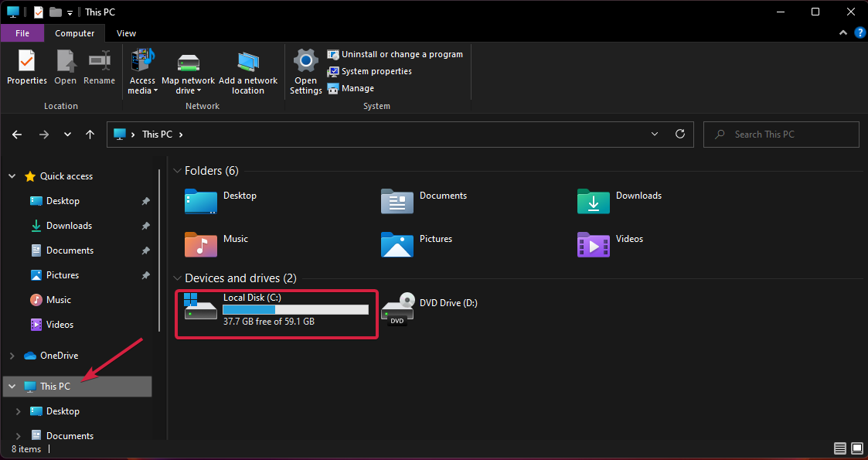868x460 pixels.
Task: Click Local Disk (C:) usage bar
Action: click(x=295, y=309)
